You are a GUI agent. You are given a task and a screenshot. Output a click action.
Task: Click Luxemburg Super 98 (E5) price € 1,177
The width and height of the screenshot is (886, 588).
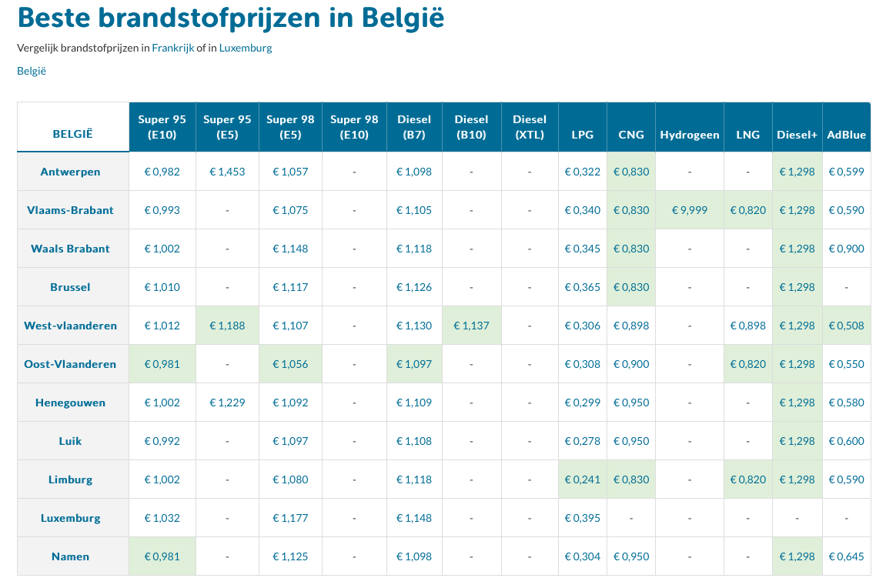coord(291,518)
